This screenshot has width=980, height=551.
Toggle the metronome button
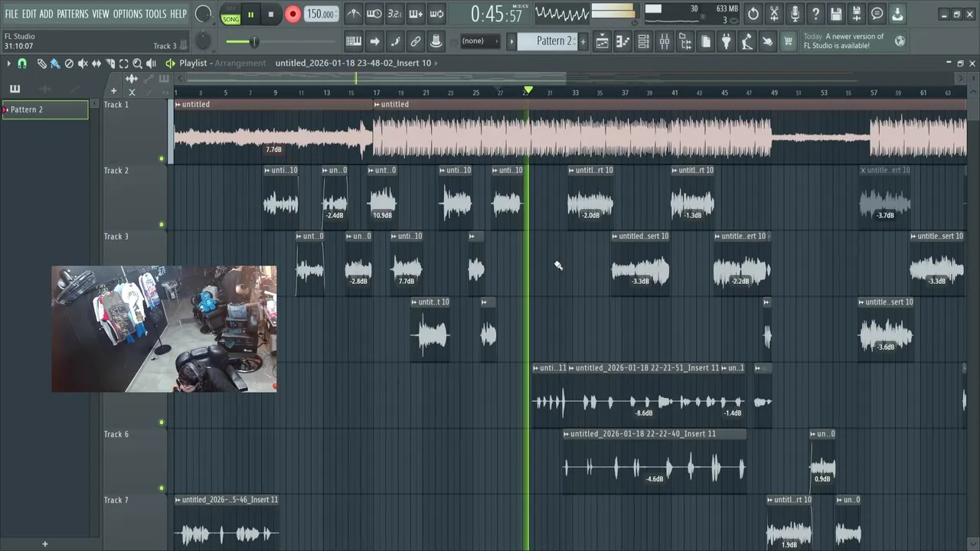353,14
